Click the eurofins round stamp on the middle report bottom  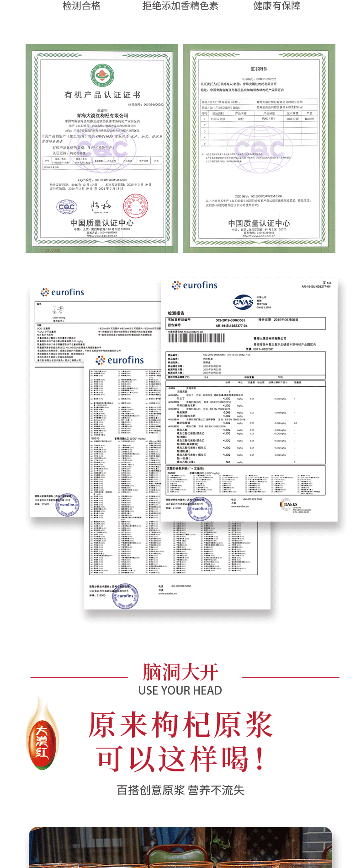click(125, 596)
